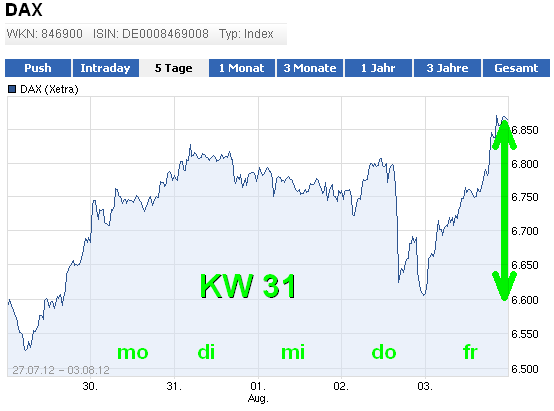Click the 6.550 y-axis value
Viewport: 554px width, 411px height.
tap(525, 334)
